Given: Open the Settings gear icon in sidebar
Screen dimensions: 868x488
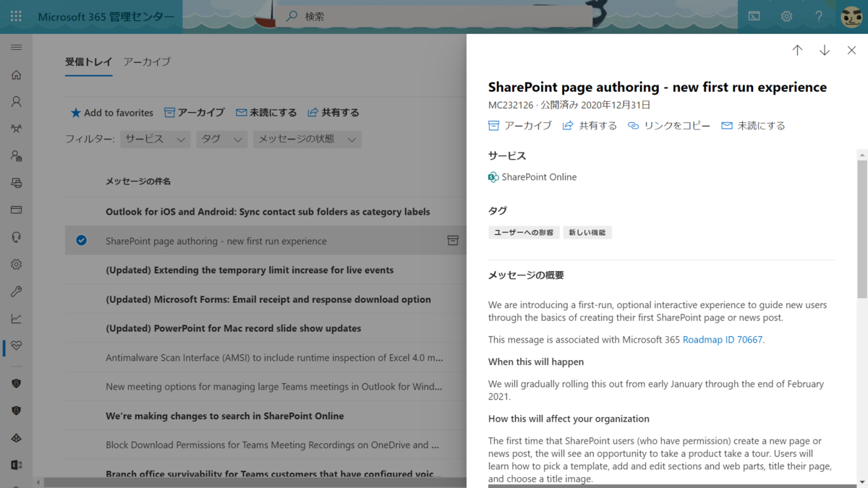Looking at the screenshot, I should click(16, 264).
